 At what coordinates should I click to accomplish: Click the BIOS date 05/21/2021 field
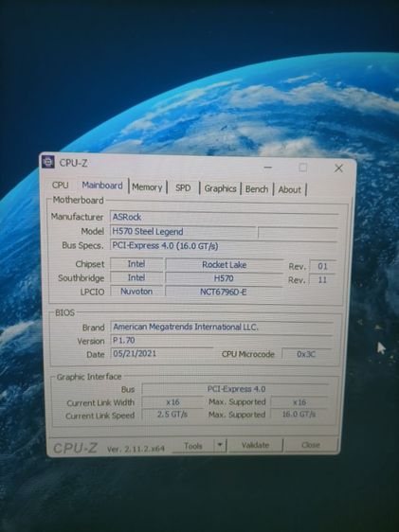[162, 353]
